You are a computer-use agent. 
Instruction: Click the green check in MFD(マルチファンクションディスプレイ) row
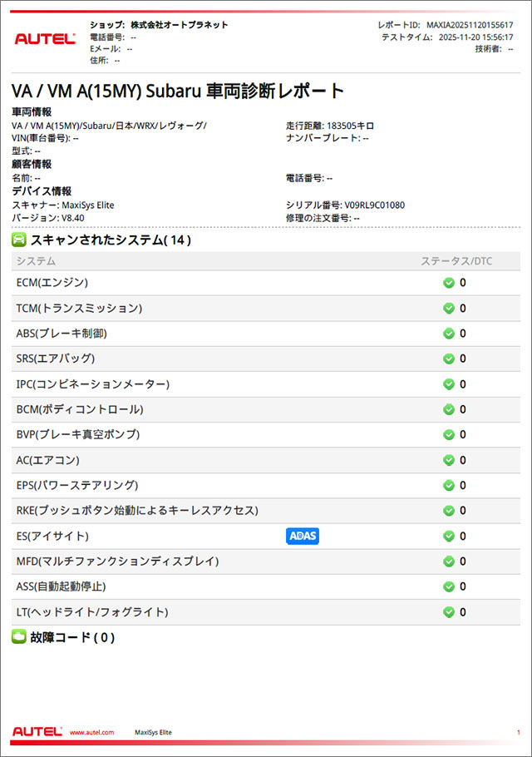449,561
